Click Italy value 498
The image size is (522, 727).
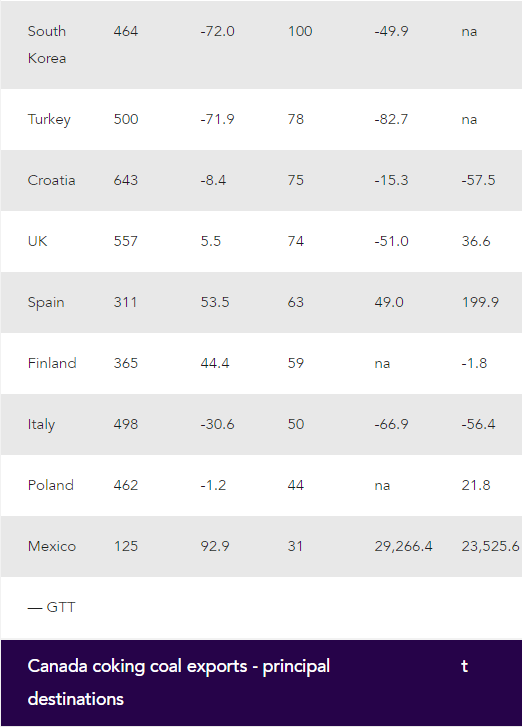[126, 424]
